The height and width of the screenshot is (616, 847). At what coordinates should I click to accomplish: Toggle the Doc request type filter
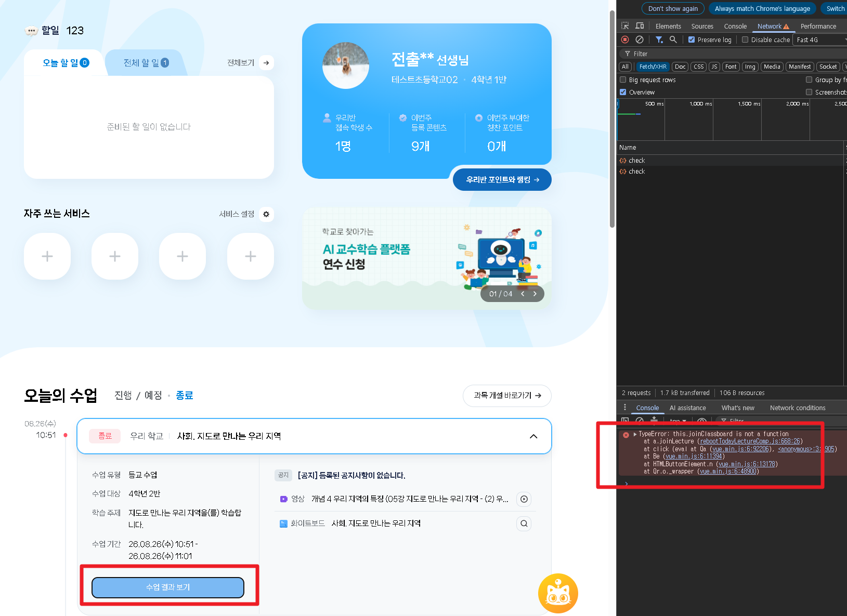pos(680,67)
